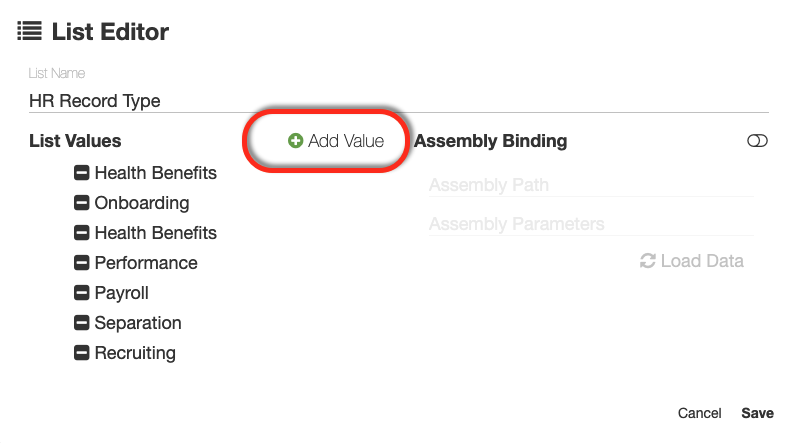Focus the Assembly Parameters field

(x=590, y=224)
